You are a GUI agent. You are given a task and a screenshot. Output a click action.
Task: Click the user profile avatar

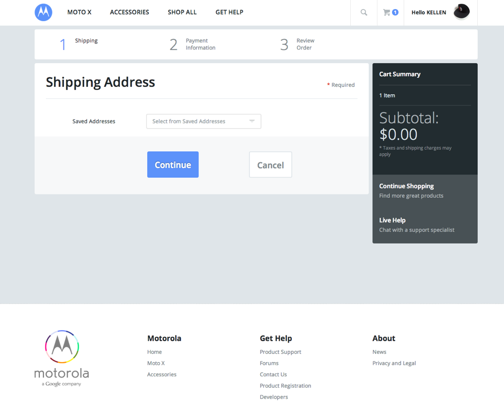click(x=461, y=12)
